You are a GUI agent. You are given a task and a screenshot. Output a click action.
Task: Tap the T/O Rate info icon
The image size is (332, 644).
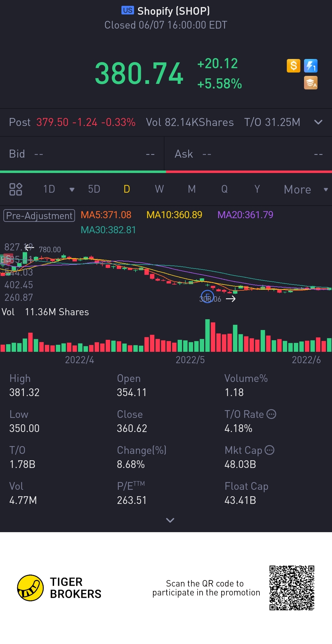pos(271,414)
